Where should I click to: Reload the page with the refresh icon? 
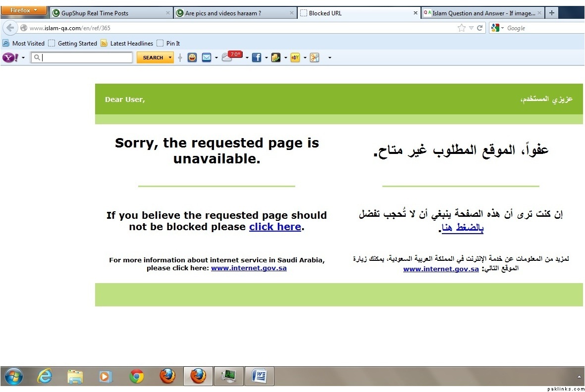coord(479,28)
